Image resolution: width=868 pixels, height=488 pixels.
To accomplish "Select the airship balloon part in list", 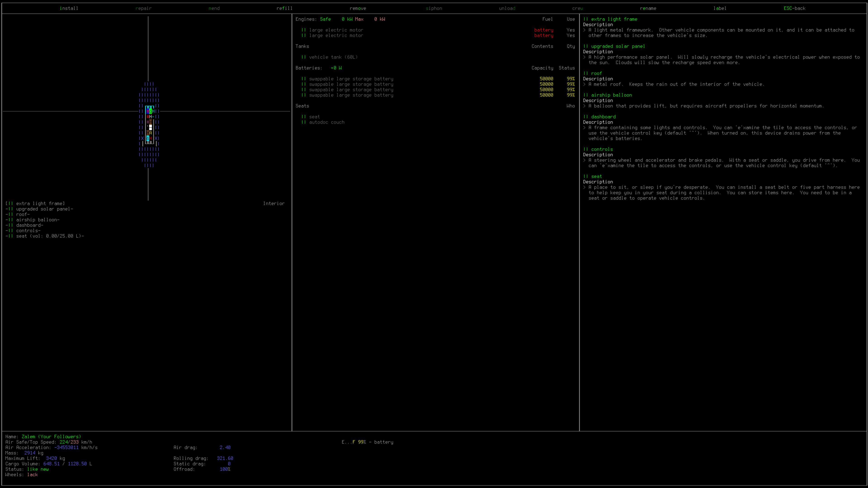I will [38, 220].
